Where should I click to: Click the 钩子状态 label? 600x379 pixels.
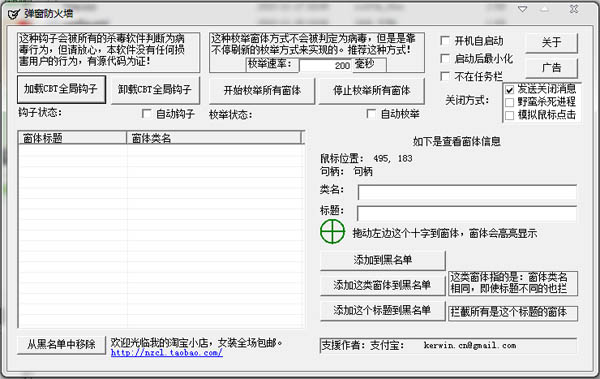[40, 113]
